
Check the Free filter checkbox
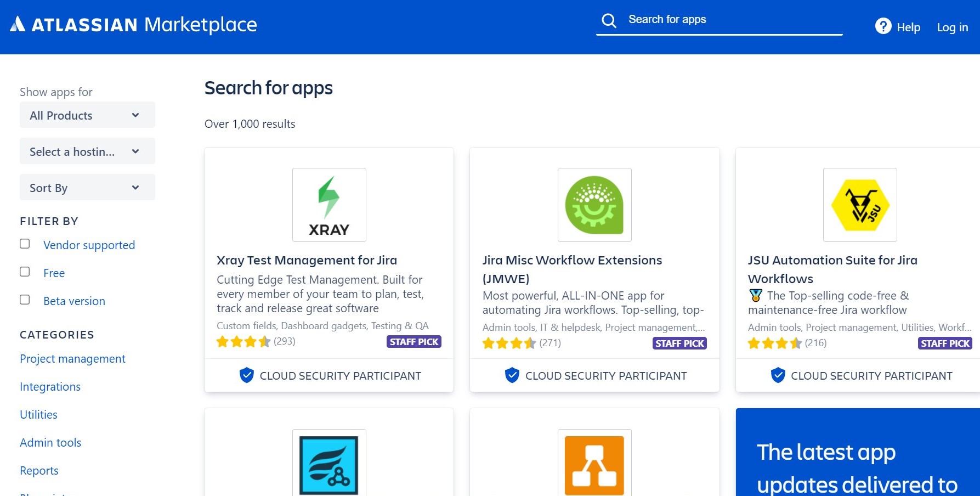(x=25, y=272)
